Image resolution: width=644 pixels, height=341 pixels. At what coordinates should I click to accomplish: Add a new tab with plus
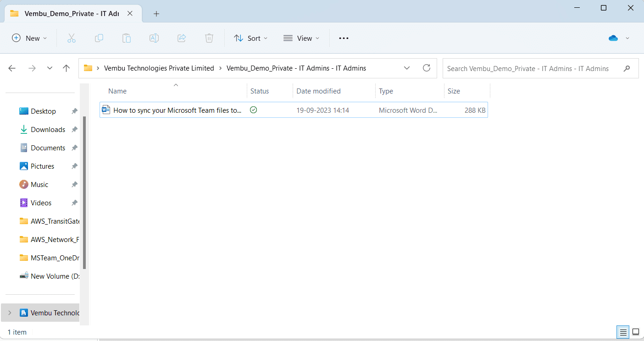156,14
